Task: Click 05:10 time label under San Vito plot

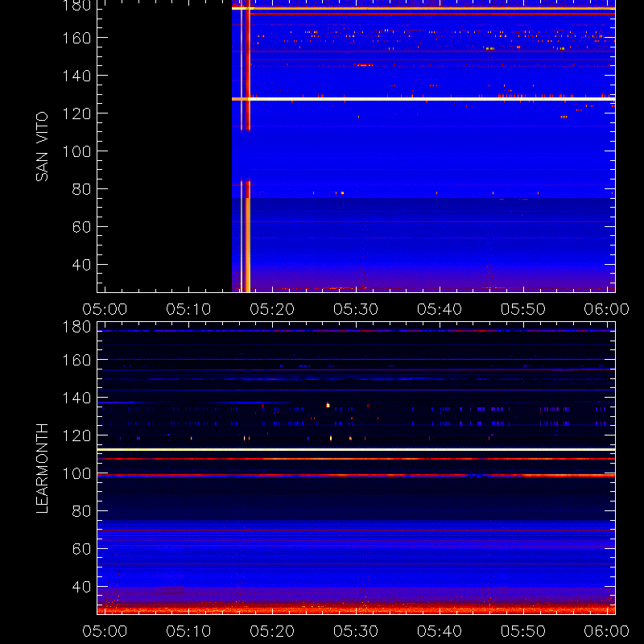Action: click(188, 309)
